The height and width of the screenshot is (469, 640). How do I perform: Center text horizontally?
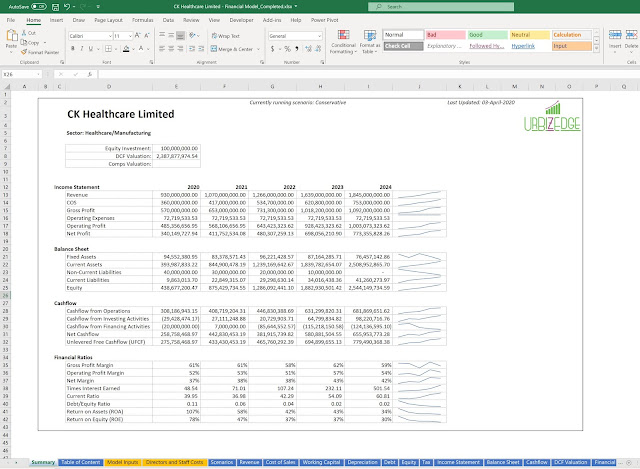171,49
